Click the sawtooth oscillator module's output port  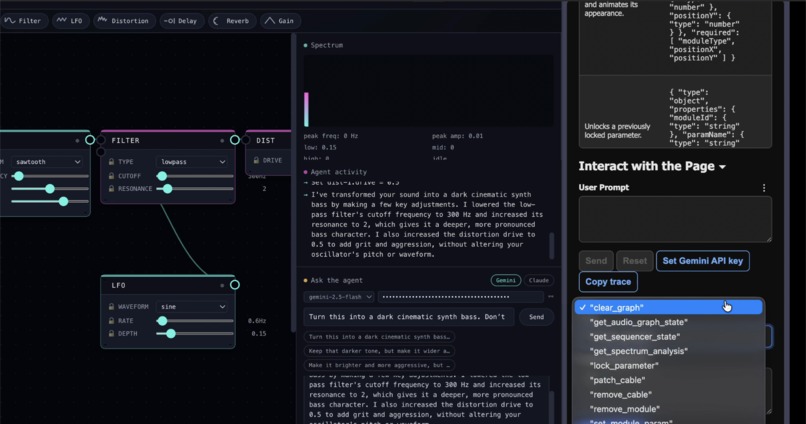(89, 140)
